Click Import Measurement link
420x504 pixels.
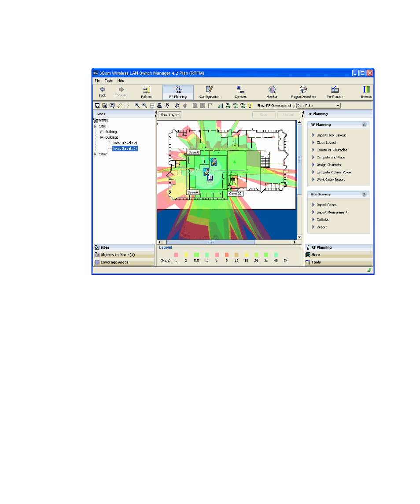332,212
